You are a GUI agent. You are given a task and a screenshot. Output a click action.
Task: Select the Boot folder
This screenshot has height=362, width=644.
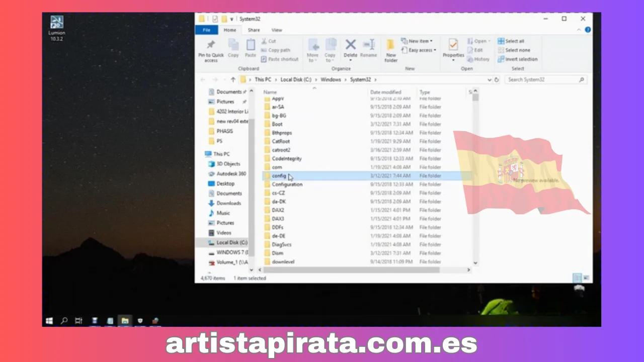point(277,124)
